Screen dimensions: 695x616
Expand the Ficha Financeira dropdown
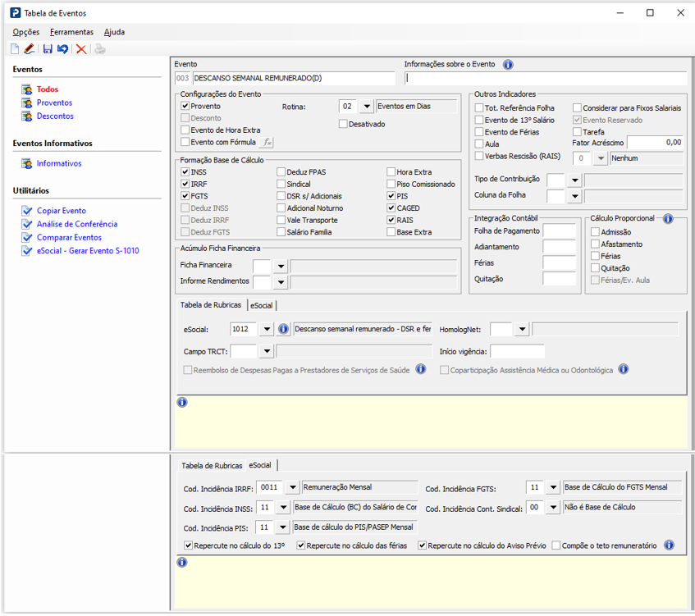281,267
